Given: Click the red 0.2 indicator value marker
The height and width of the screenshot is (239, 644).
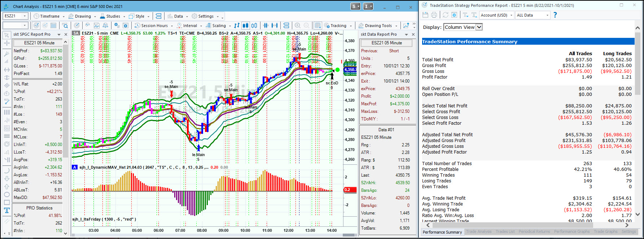Looking at the screenshot, I should [350, 190].
